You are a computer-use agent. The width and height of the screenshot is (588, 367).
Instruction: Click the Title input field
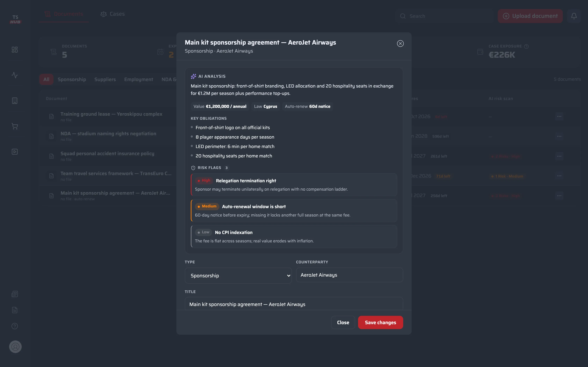tap(294, 304)
